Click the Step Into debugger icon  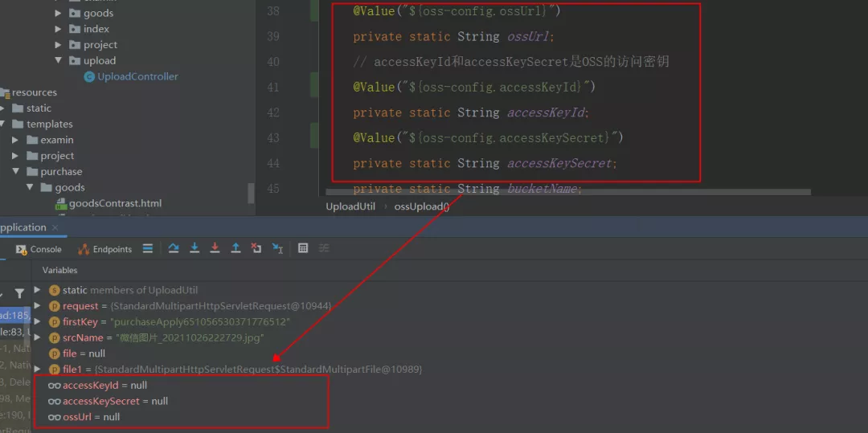[x=194, y=248]
